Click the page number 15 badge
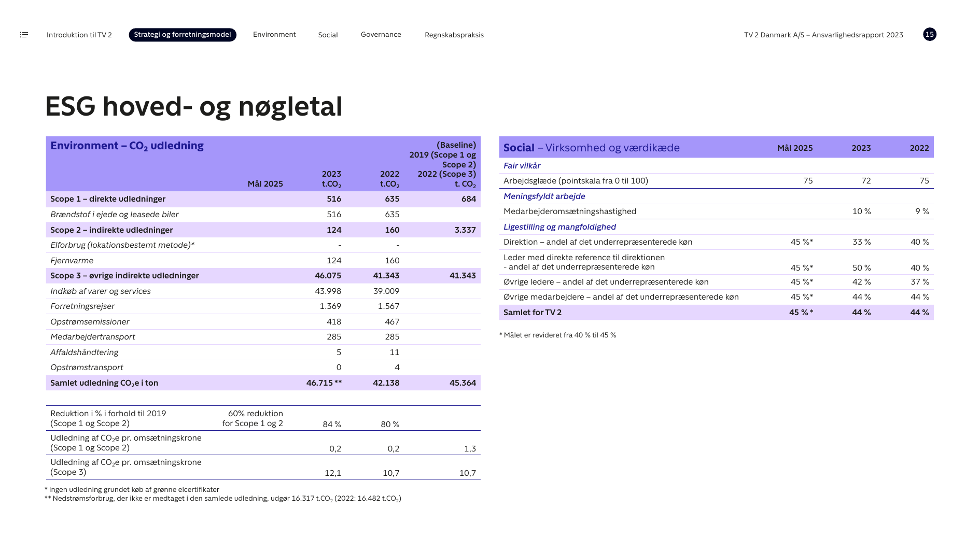This screenshot has width=980, height=551. [x=930, y=34]
